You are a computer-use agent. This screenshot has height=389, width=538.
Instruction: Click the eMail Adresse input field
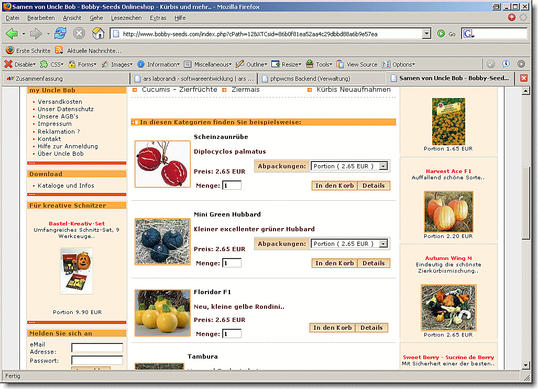click(x=97, y=348)
